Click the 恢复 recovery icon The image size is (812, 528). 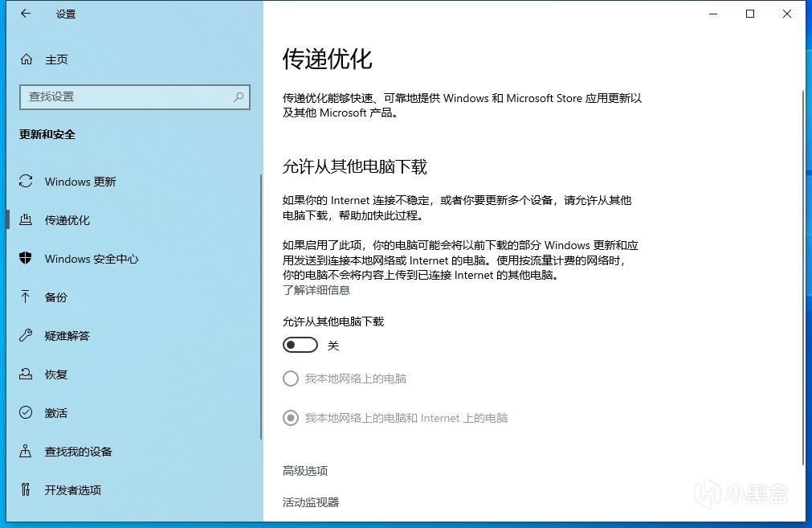pyautogui.click(x=26, y=374)
